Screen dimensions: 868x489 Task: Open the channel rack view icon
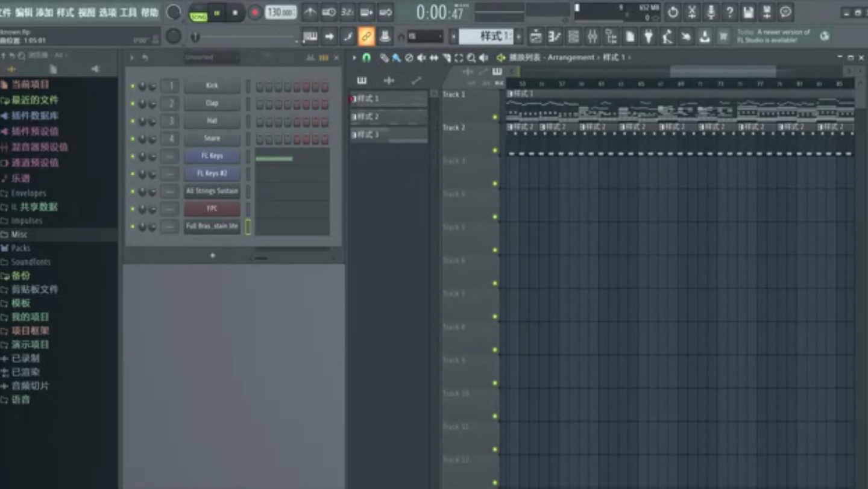coord(573,37)
